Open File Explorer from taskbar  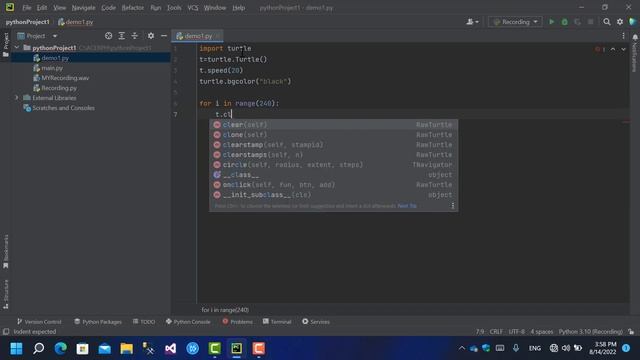click(x=127, y=349)
